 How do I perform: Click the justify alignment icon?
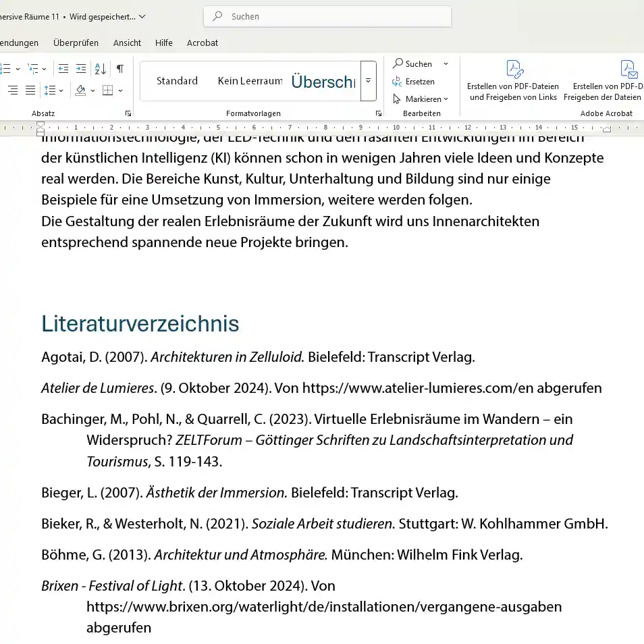point(30,90)
